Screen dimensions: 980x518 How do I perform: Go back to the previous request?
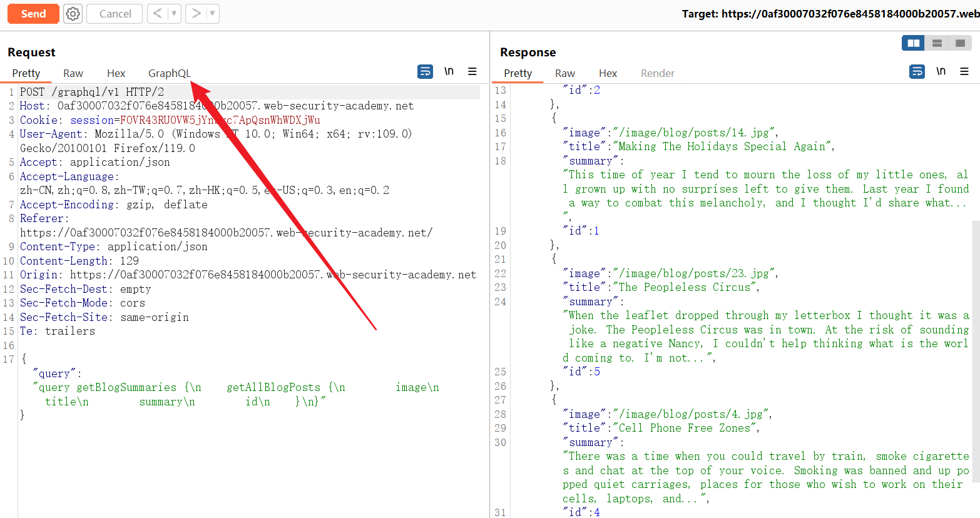point(158,13)
